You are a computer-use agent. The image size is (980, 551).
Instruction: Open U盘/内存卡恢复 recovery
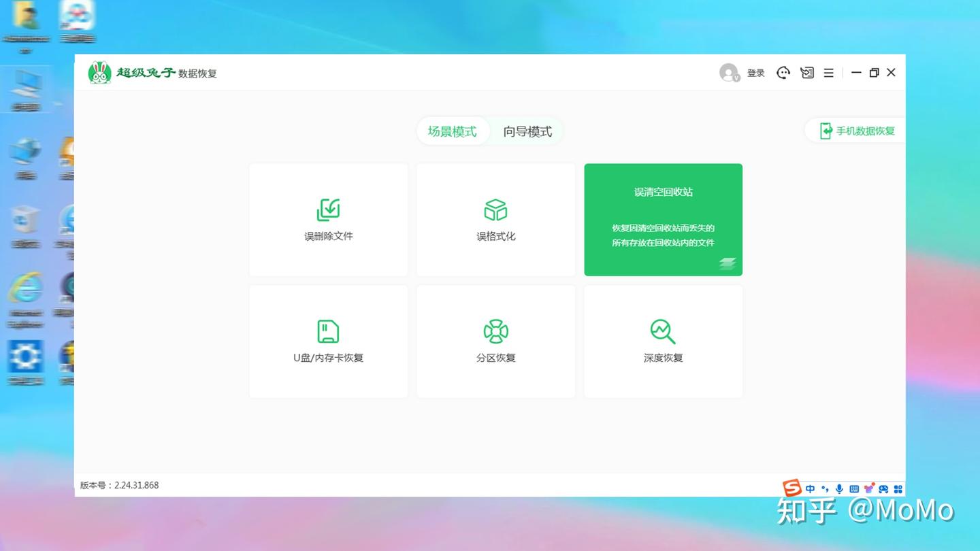tap(329, 341)
